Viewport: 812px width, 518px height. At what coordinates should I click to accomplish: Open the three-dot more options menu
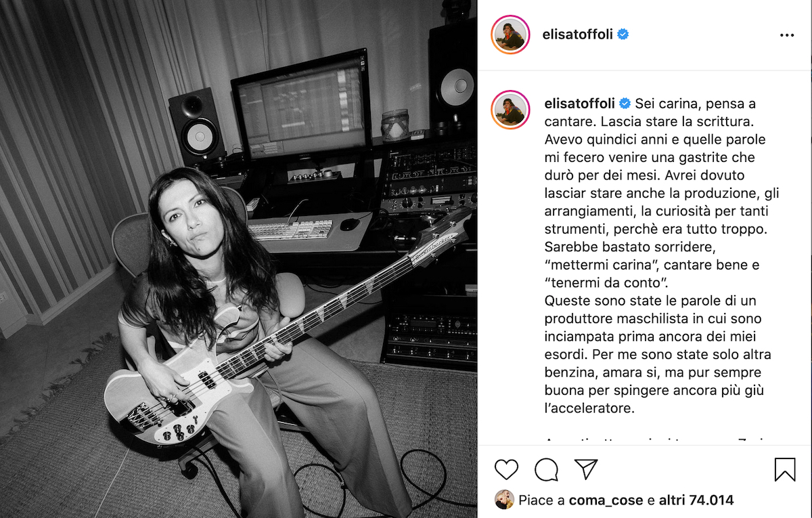point(787,35)
